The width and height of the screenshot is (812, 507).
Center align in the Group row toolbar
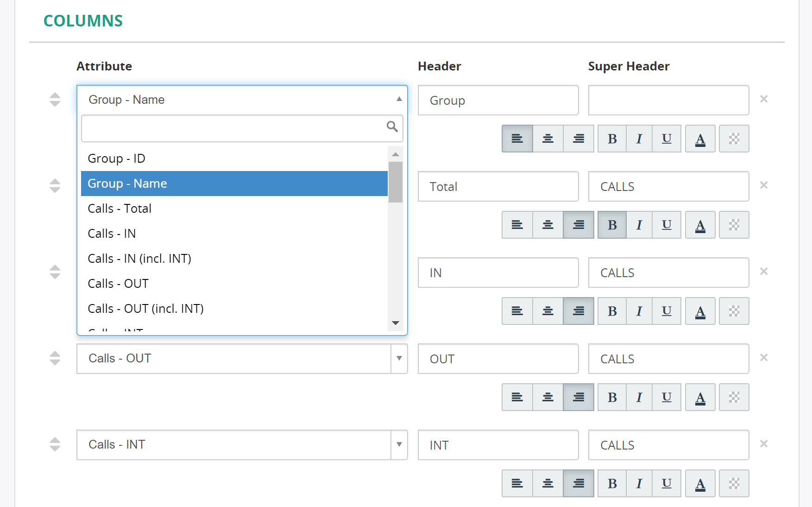(548, 139)
